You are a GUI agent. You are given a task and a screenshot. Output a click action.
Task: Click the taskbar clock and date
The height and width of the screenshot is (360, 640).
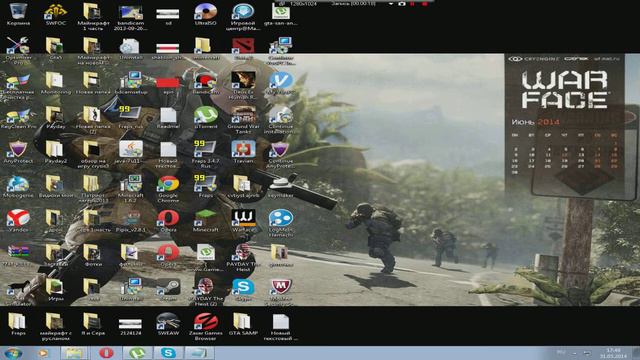pos(613,353)
